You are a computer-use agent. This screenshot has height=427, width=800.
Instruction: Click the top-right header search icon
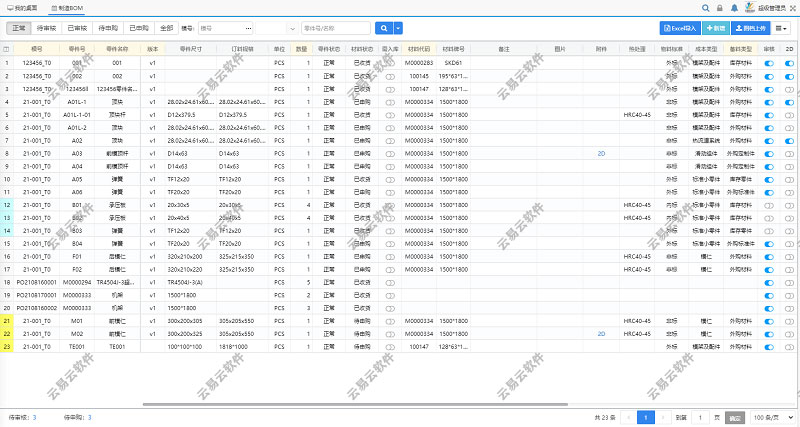coord(706,7)
